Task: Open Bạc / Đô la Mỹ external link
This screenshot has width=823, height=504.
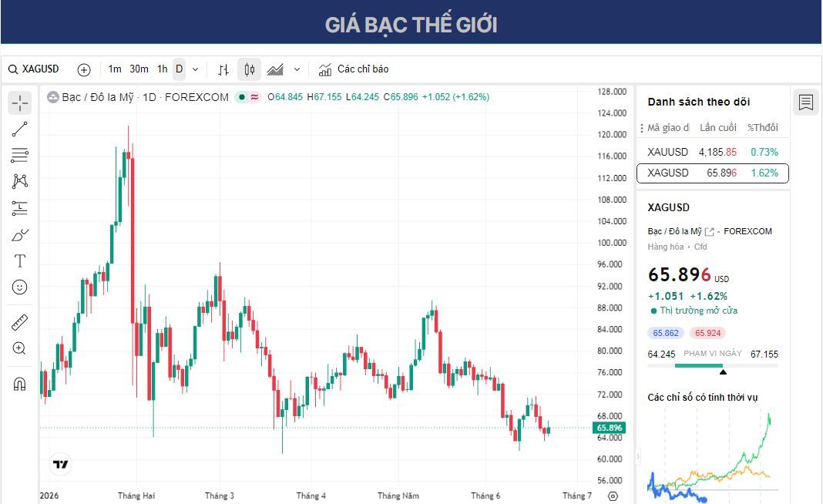Action: tap(709, 231)
